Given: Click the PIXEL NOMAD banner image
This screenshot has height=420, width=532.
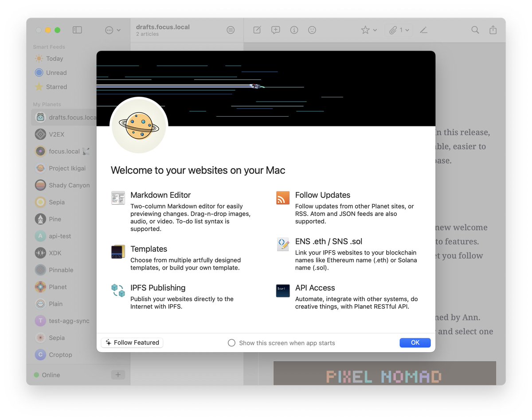Looking at the screenshot, I should click(385, 373).
